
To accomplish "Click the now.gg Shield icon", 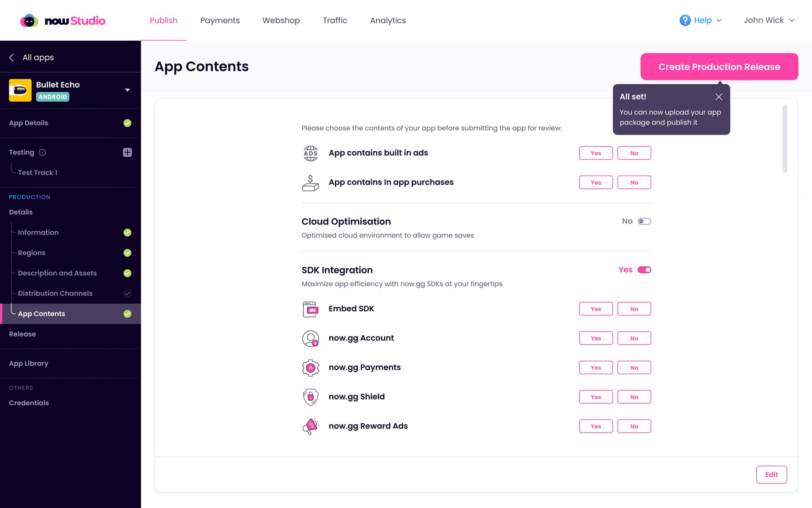I will tap(310, 397).
